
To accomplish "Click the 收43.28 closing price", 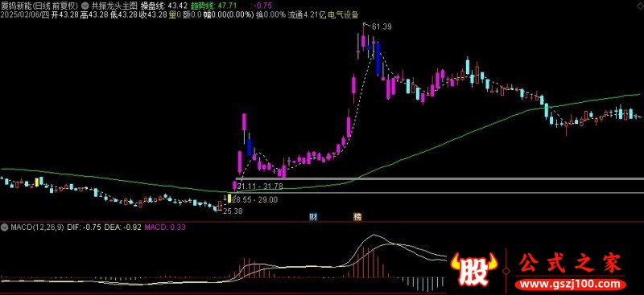I will (x=153, y=14).
